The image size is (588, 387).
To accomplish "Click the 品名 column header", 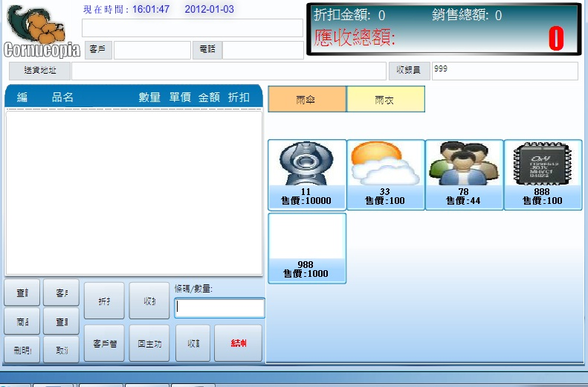I will [62, 97].
